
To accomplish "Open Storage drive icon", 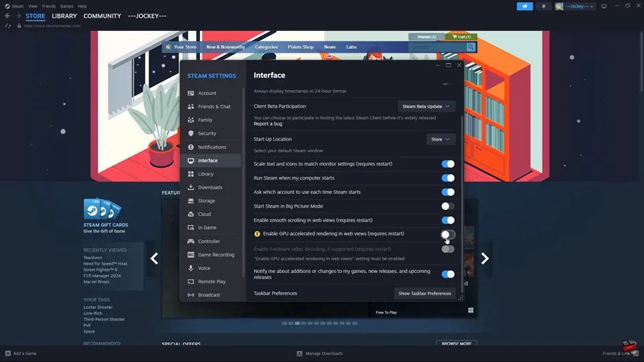I will pos(190,201).
